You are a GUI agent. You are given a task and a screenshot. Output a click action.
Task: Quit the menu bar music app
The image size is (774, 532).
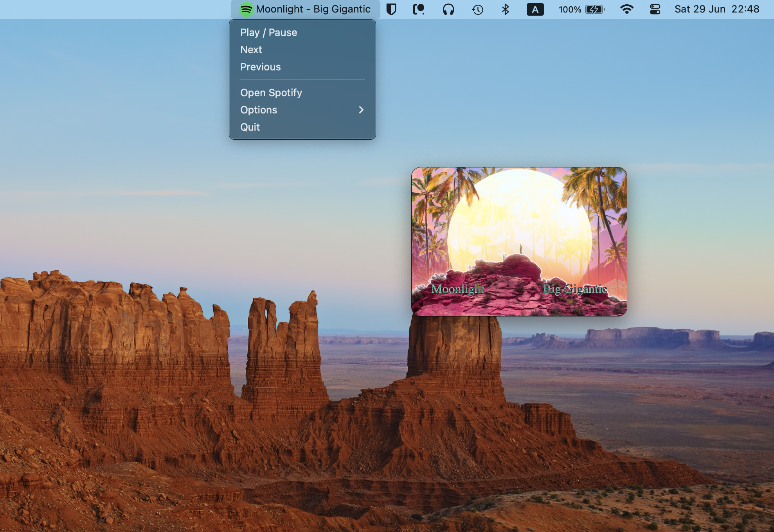tap(250, 127)
